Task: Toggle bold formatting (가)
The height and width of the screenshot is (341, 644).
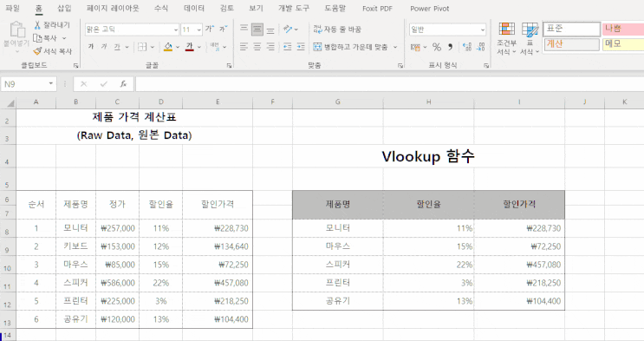Action: tap(91, 47)
